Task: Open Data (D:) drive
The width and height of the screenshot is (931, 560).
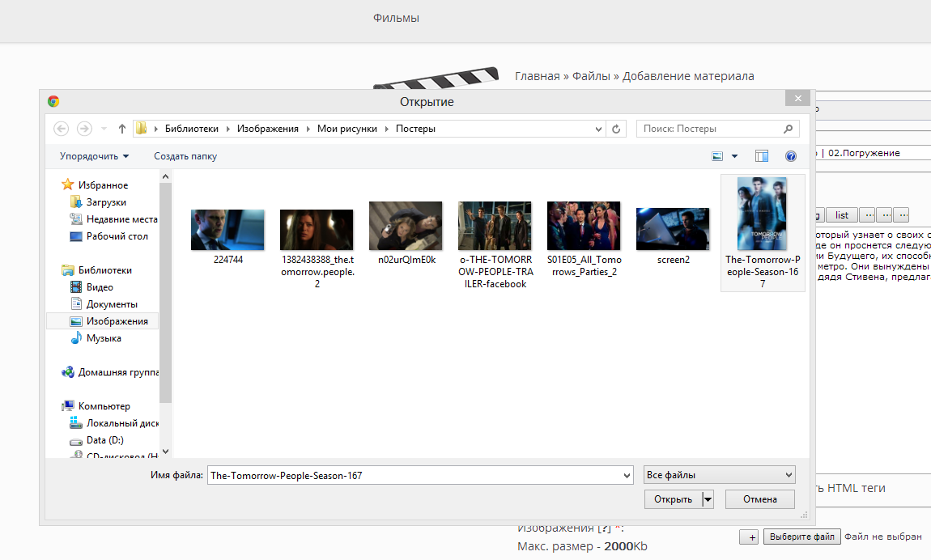Action: (105, 440)
